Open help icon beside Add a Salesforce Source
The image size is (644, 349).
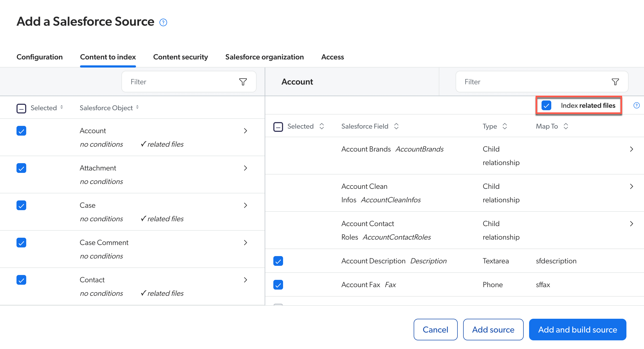[163, 22]
